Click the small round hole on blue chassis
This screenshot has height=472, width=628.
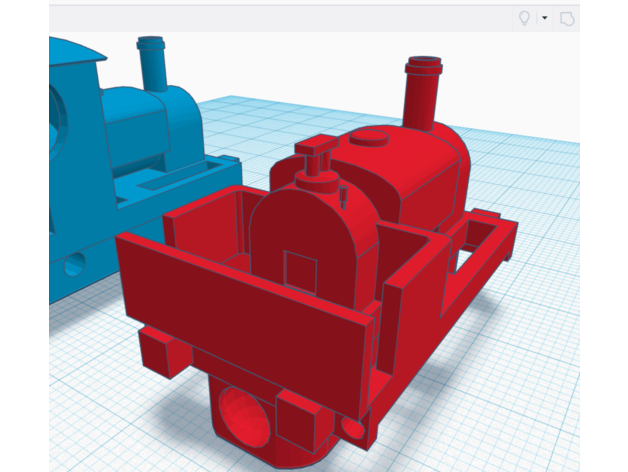pyautogui.click(x=76, y=267)
